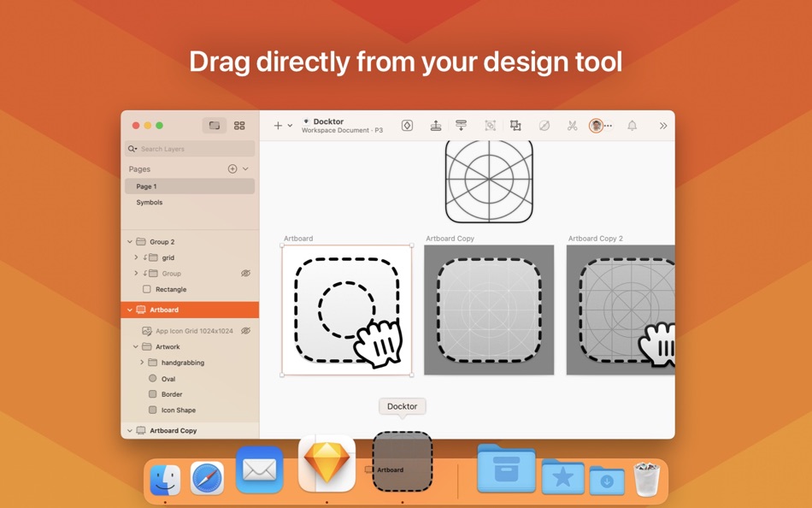Collapse the Group 2 layer
This screenshot has width=812, height=508.
[x=130, y=241]
